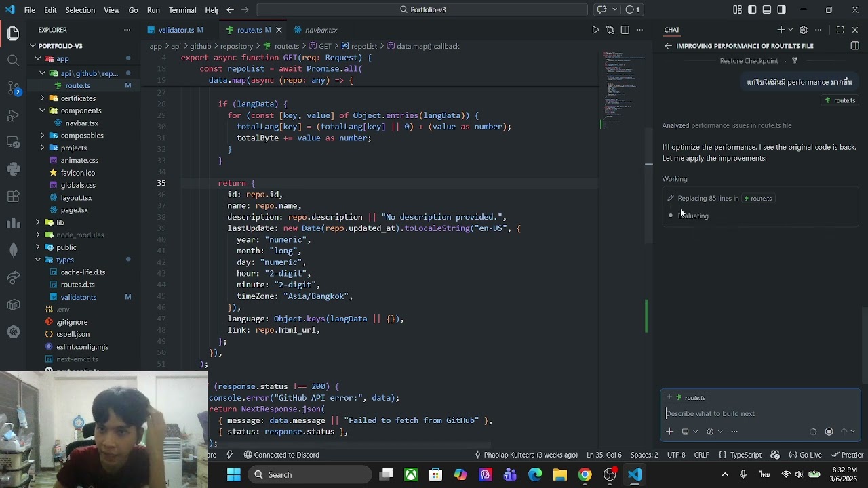Click the Stop request button in chat input
868x488 pixels.
[829, 432]
